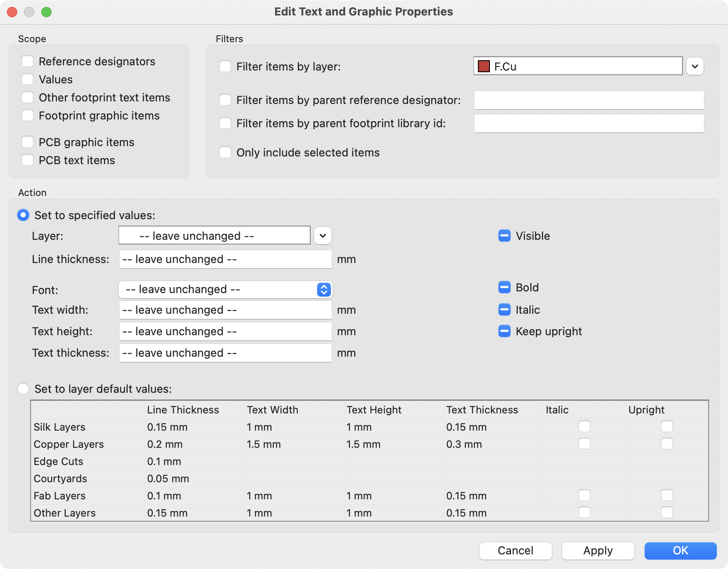Enable the PCB graphic items scope
Viewport: 728px width, 569px height.
(28, 141)
